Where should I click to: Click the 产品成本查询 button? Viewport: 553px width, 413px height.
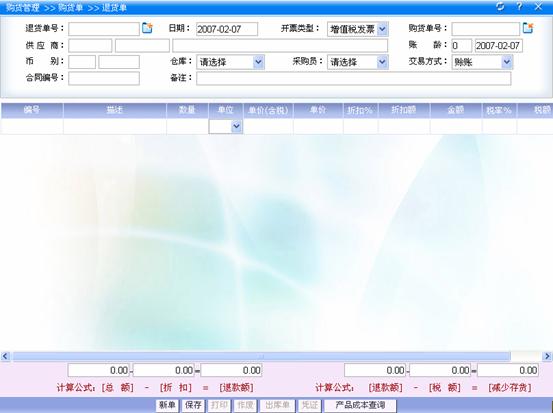pyautogui.click(x=360, y=405)
